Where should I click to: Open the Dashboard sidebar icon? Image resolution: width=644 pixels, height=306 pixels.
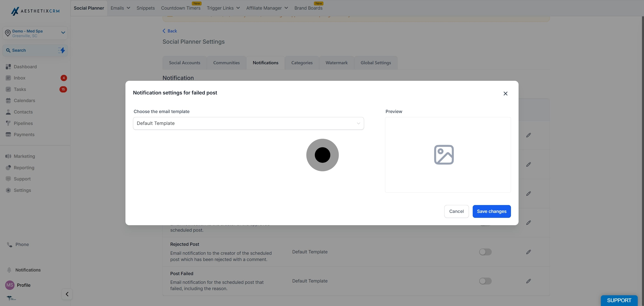(8, 66)
